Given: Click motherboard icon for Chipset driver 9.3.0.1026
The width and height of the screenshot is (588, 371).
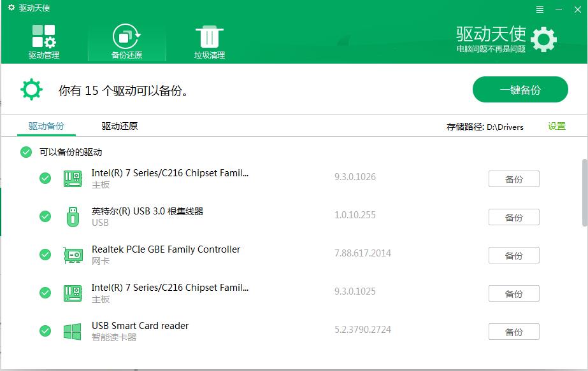Looking at the screenshot, I should [x=73, y=179].
